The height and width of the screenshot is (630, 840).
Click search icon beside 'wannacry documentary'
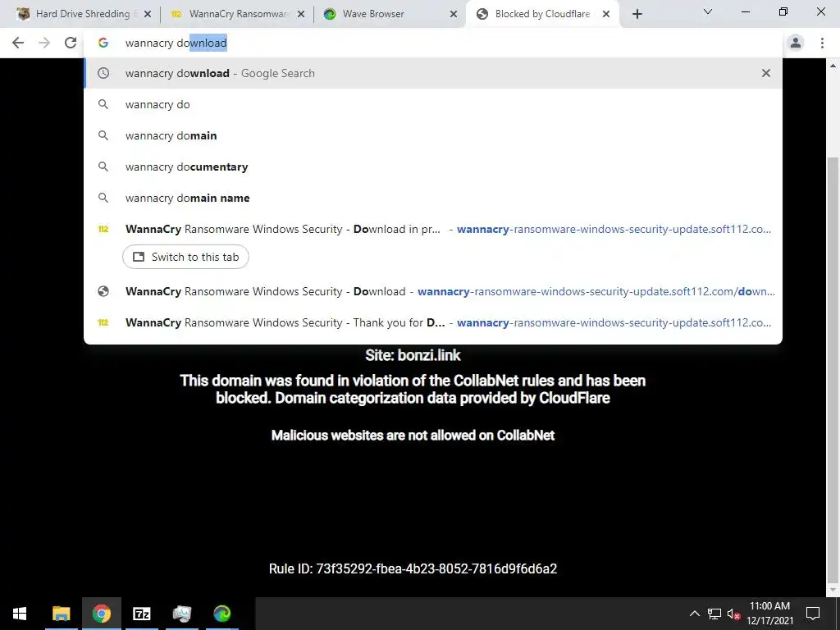click(103, 167)
